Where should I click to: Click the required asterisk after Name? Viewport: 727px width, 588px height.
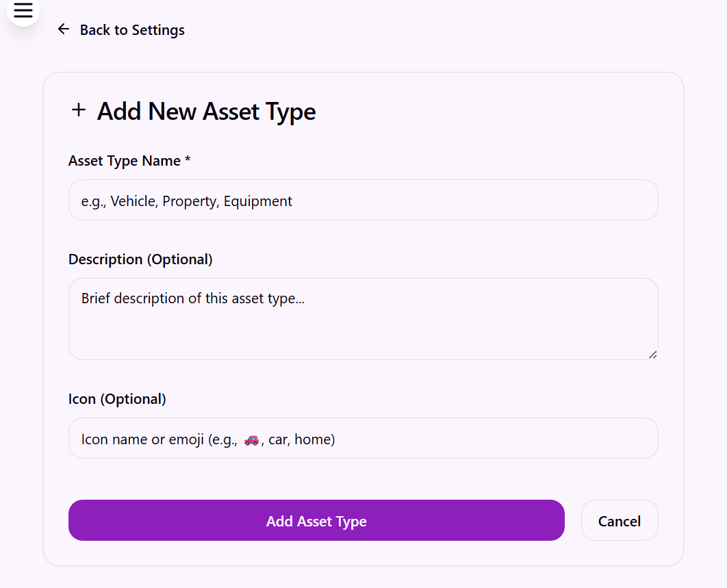(x=188, y=159)
